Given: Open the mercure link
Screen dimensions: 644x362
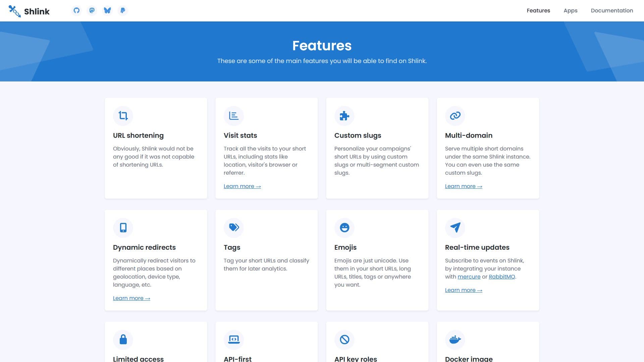Looking at the screenshot, I should tap(469, 277).
